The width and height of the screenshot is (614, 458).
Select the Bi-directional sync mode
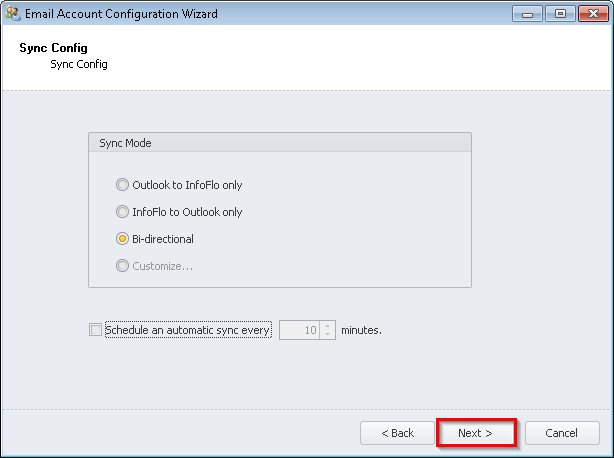(x=123, y=239)
